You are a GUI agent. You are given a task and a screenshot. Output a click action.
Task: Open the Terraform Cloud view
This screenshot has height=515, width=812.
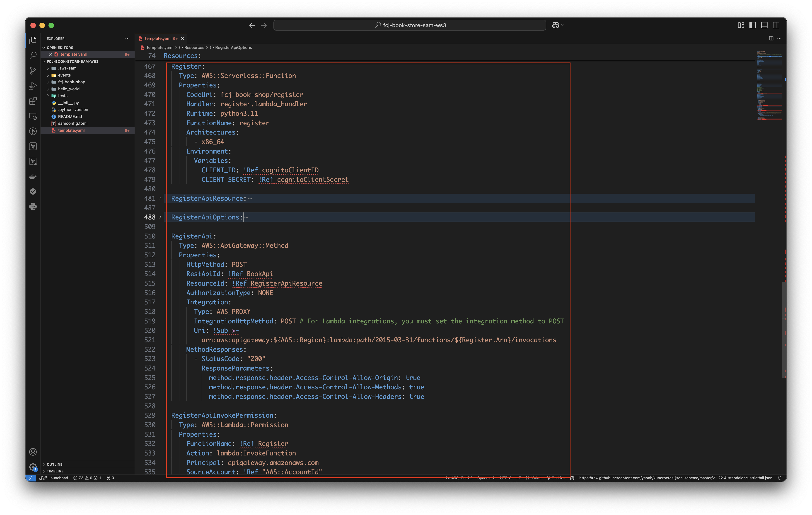tap(33, 161)
